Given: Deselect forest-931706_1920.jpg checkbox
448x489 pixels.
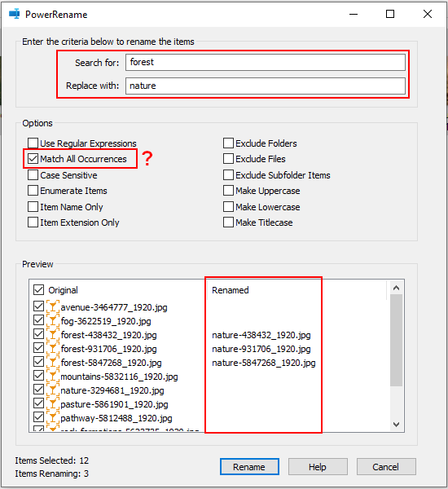Looking at the screenshot, I should tap(38, 348).
